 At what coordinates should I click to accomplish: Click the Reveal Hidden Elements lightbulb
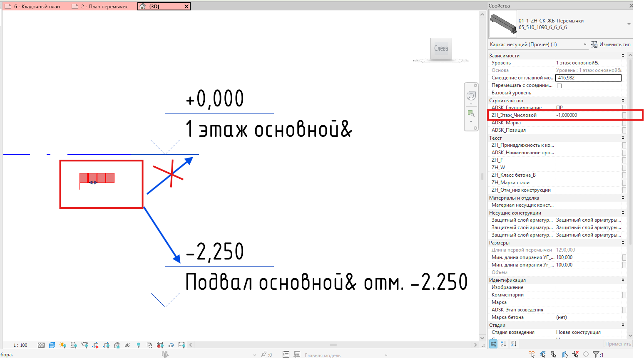click(139, 345)
